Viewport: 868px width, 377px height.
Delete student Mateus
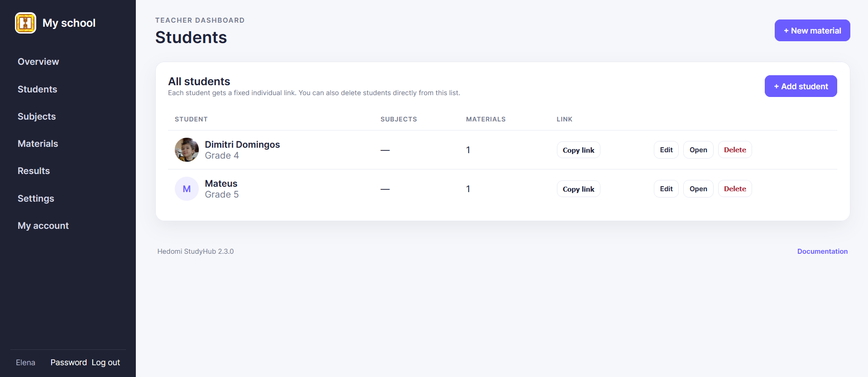735,189
